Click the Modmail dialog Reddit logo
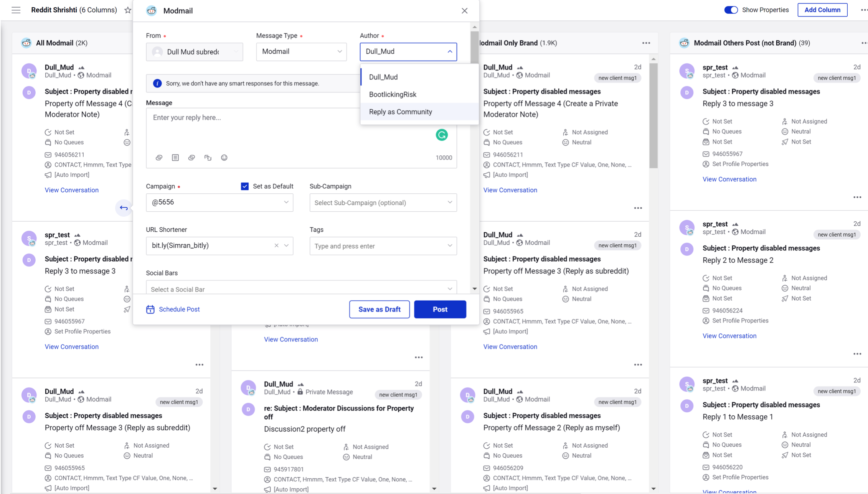Image resolution: width=868 pixels, height=494 pixels. (152, 11)
